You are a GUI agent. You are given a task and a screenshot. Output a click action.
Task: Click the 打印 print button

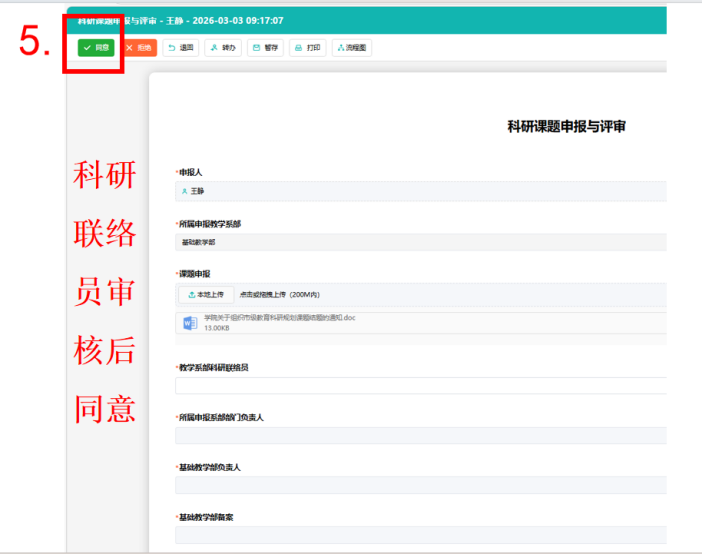pyautogui.click(x=307, y=47)
